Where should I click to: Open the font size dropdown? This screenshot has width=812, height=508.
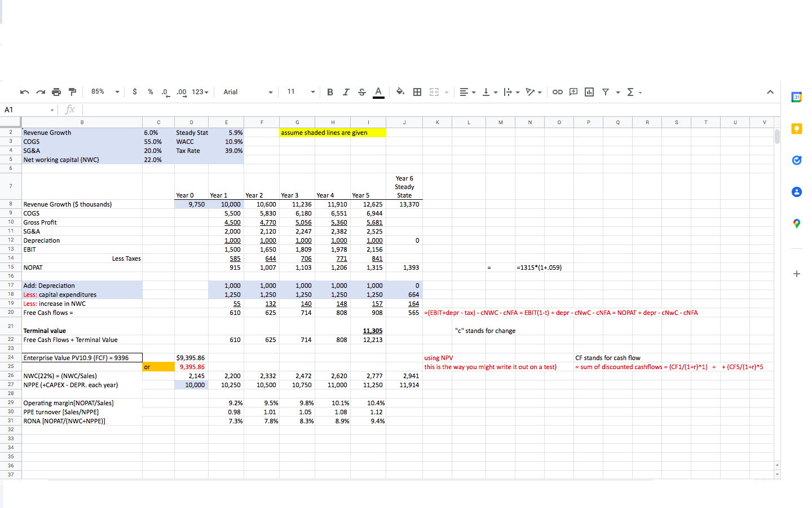coord(299,91)
